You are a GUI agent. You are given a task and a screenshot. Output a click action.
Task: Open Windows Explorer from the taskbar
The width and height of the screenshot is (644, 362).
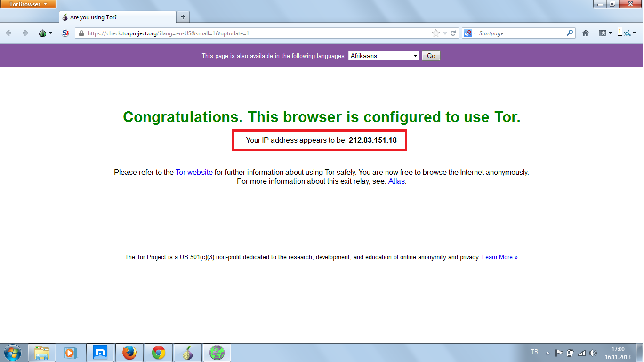(42, 353)
